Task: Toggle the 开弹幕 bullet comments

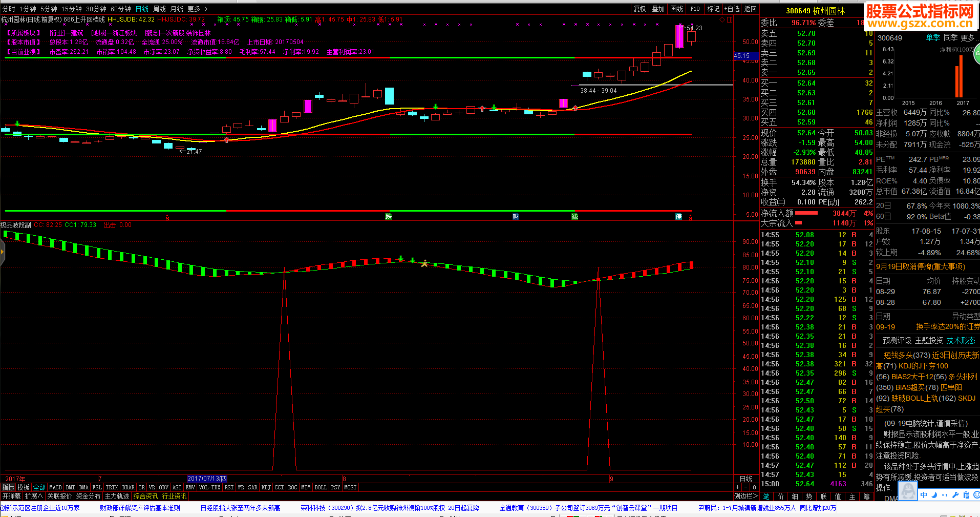Action: point(11,496)
